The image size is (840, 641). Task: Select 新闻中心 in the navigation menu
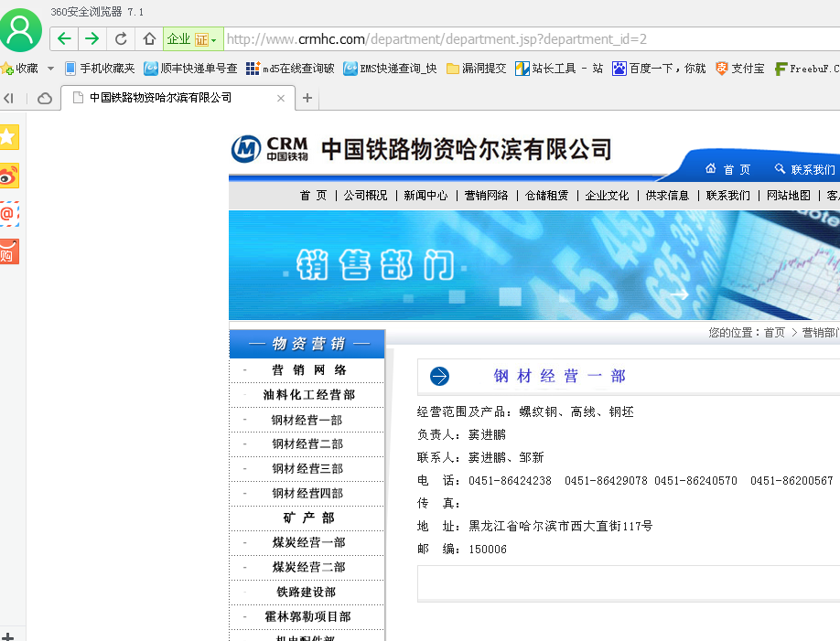425,196
